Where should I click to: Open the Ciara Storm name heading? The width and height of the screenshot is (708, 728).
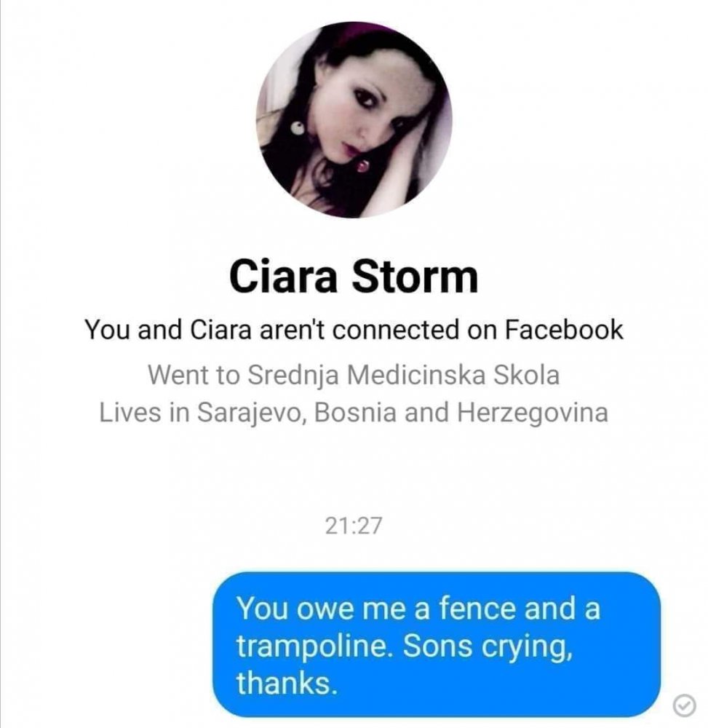(x=354, y=276)
